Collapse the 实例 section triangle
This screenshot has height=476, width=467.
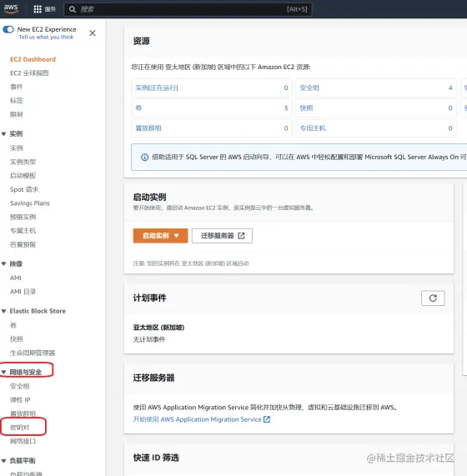coord(4,134)
